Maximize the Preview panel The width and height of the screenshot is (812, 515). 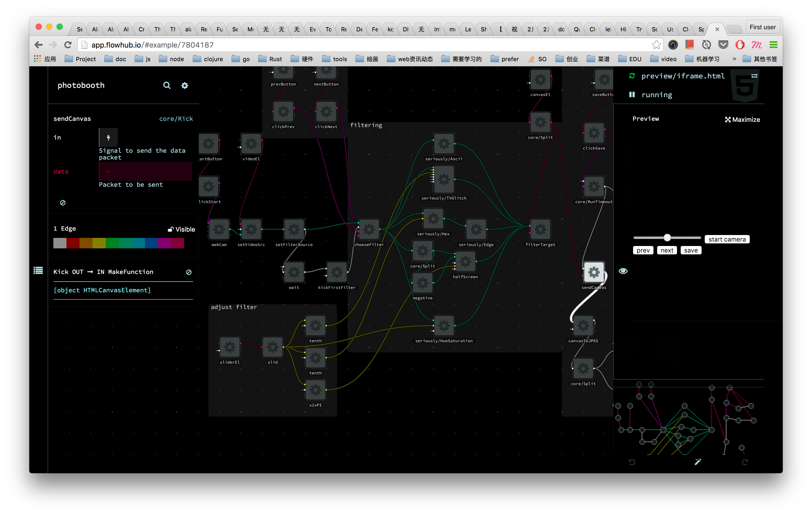[742, 120]
